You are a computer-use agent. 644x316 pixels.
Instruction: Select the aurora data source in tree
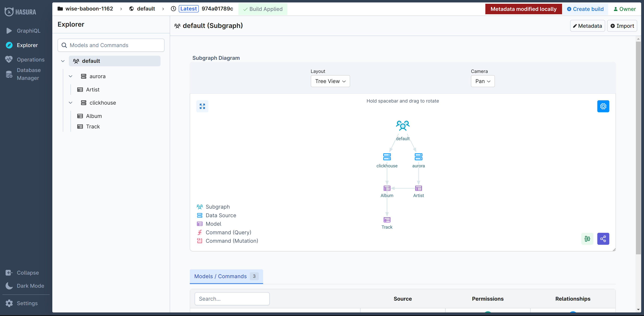93,76
